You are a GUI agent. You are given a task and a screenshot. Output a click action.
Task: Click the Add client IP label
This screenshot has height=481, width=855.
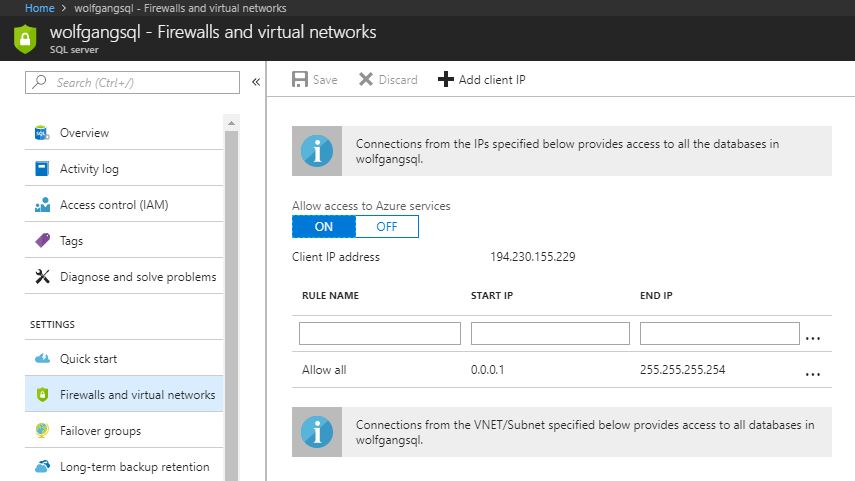click(492, 80)
